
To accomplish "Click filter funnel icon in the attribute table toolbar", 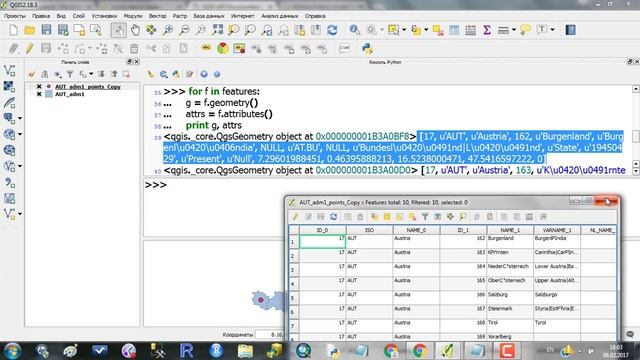I will pos(425,217).
